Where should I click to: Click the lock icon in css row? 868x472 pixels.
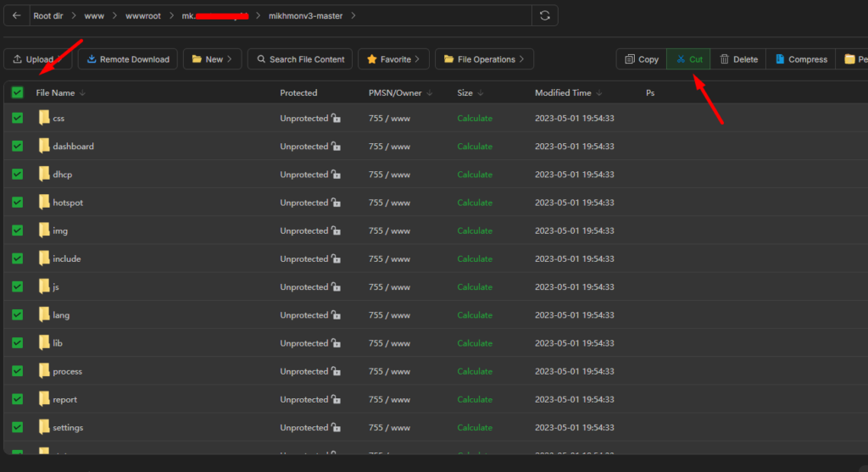336,118
